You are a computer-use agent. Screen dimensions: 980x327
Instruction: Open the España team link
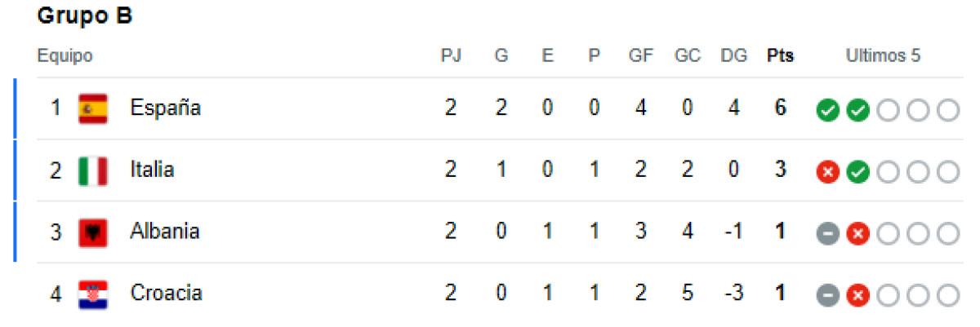click(x=165, y=108)
